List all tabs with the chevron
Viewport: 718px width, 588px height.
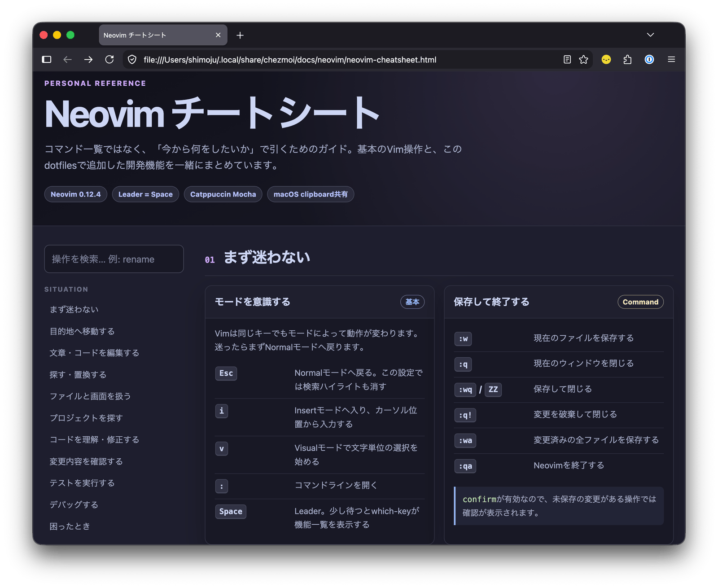click(650, 35)
